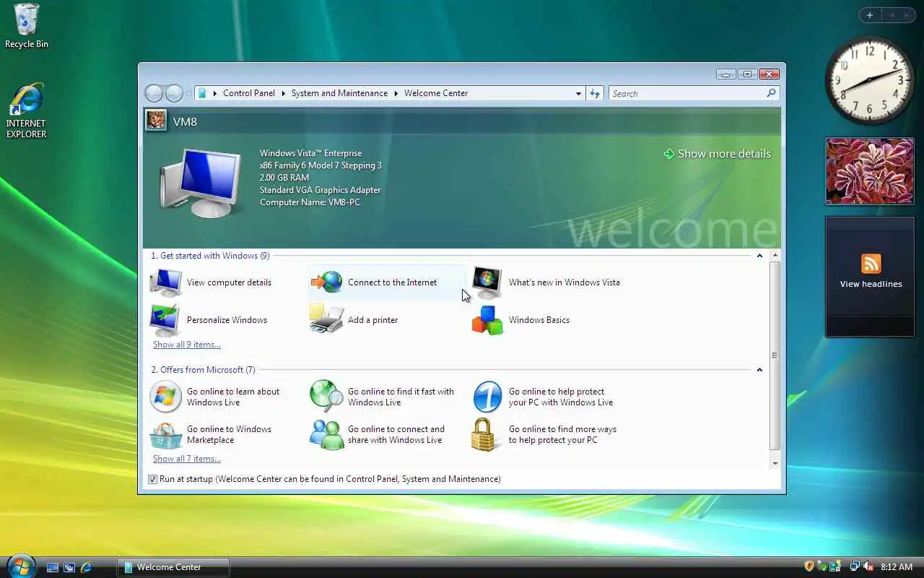Click the network status tray icon
The image size is (924, 578).
(855, 566)
